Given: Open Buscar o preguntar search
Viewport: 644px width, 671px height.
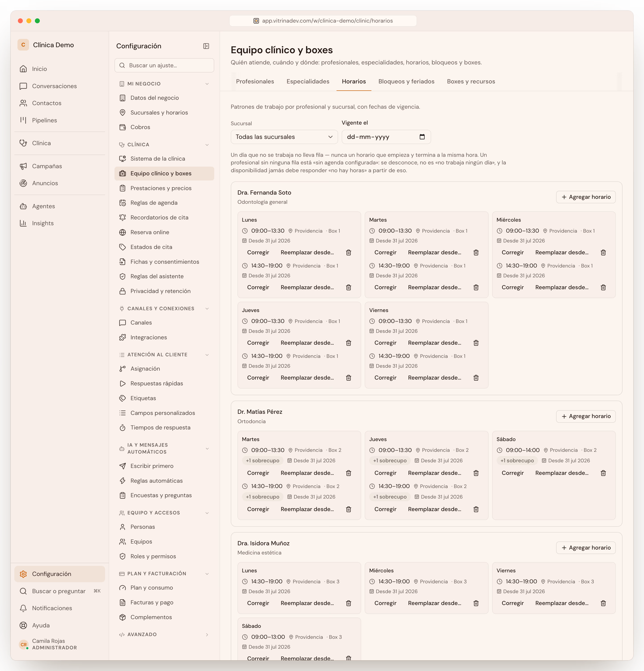Looking at the screenshot, I should pyautogui.click(x=59, y=591).
